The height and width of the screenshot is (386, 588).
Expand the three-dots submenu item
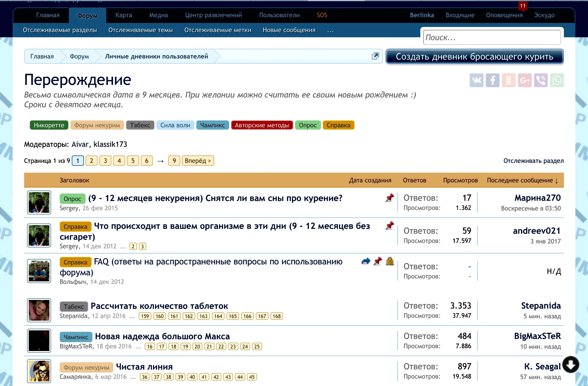pos(330,30)
